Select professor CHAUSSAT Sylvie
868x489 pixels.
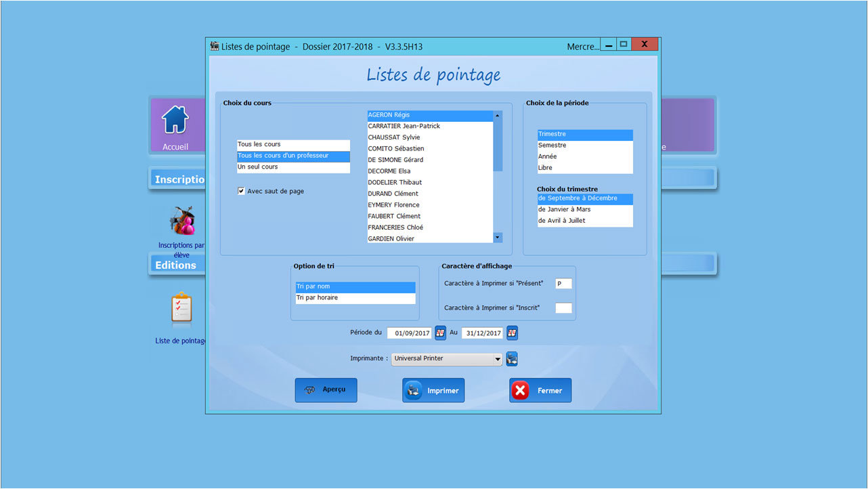(430, 137)
